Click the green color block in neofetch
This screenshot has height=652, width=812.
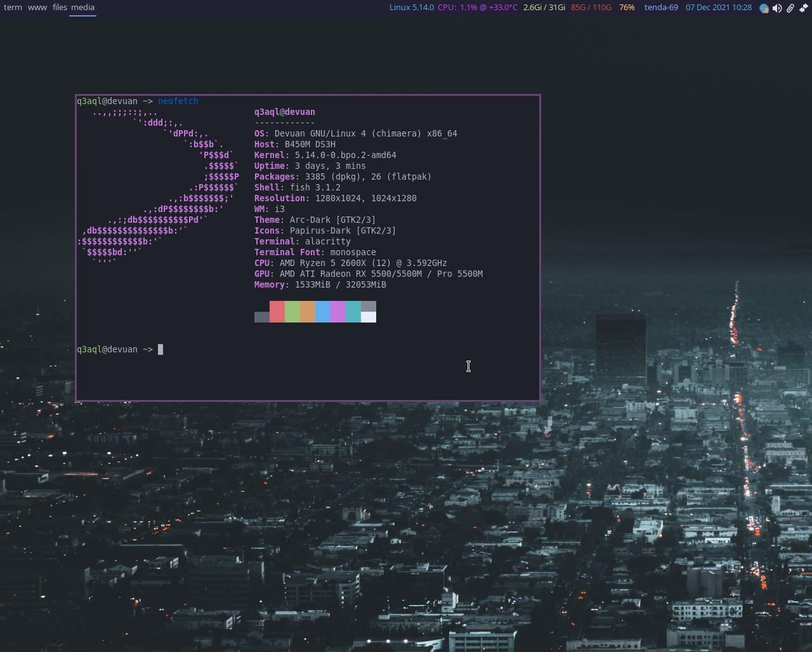(x=292, y=312)
